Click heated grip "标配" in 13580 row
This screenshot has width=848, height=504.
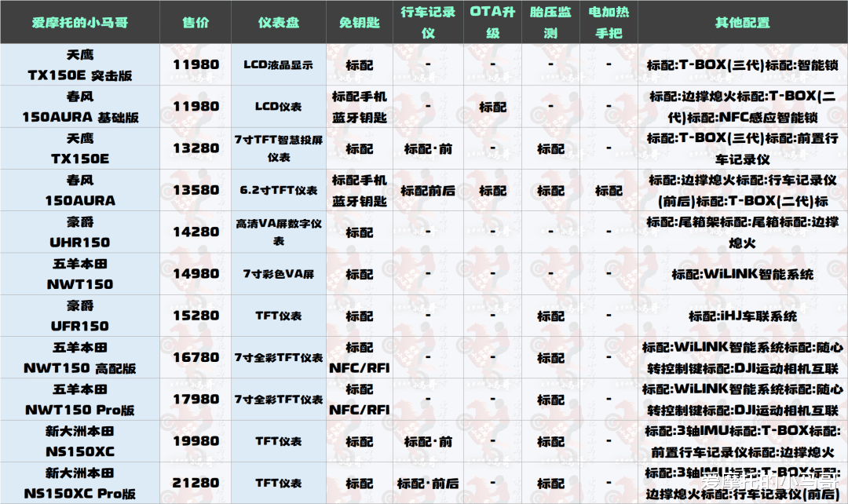point(609,190)
